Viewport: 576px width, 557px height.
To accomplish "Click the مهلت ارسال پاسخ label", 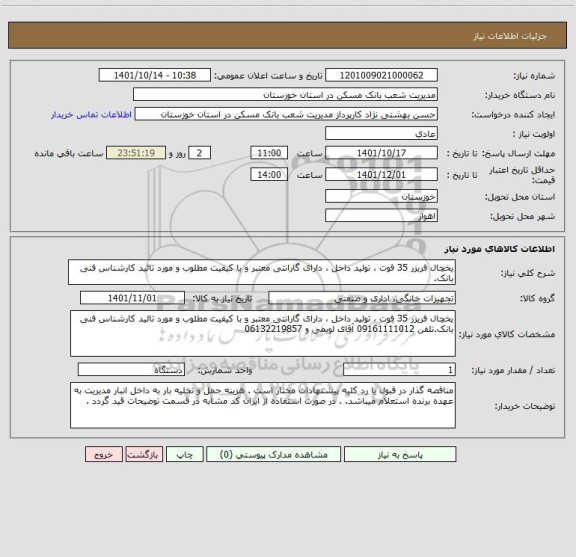I will [x=519, y=153].
